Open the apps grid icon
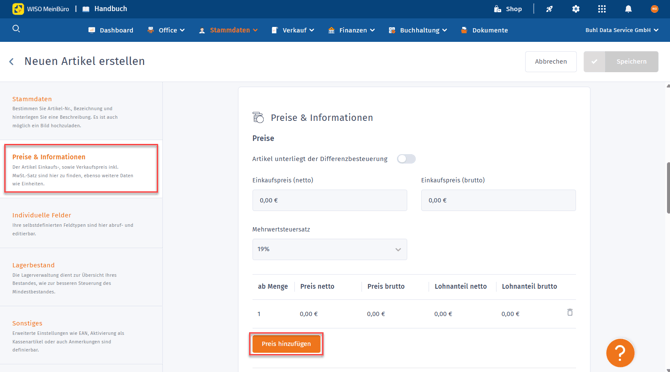This screenshot has width=670, height=372. (602, 9)
